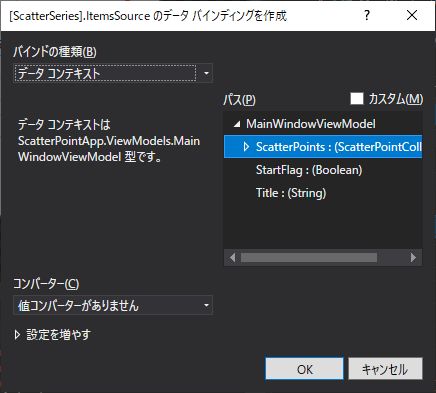Confirm binding with the OK button

[x=304, y=369]
